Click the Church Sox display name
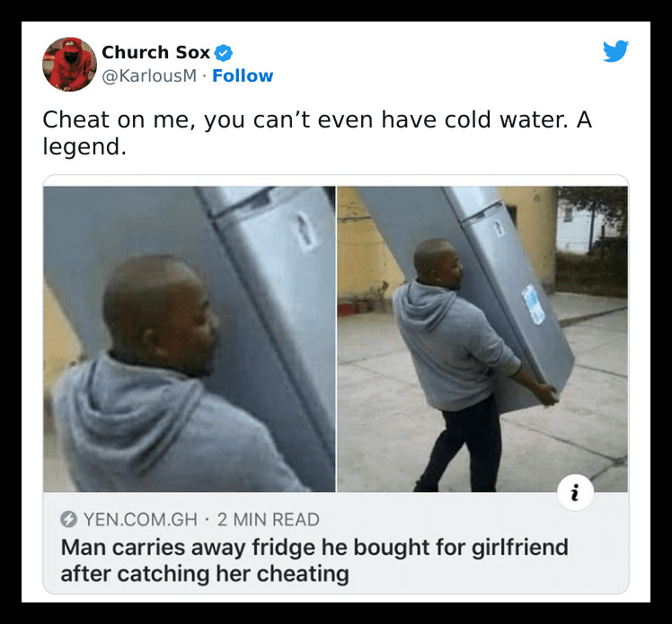 coord(155,52)
